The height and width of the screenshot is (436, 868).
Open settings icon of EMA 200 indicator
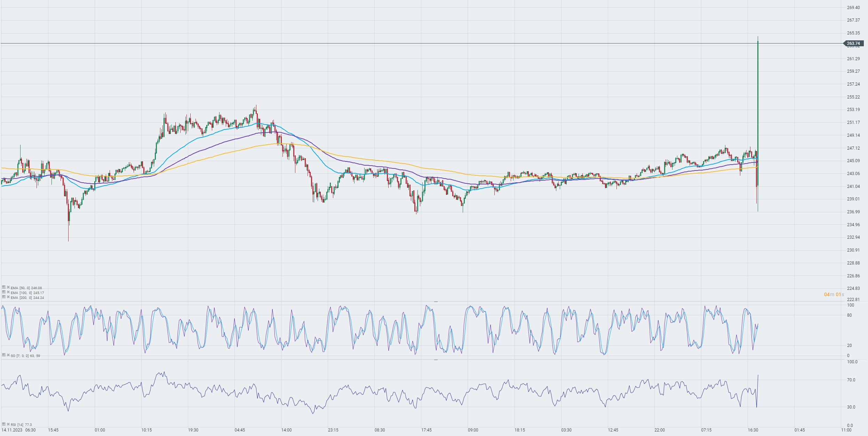pos(4,297)
